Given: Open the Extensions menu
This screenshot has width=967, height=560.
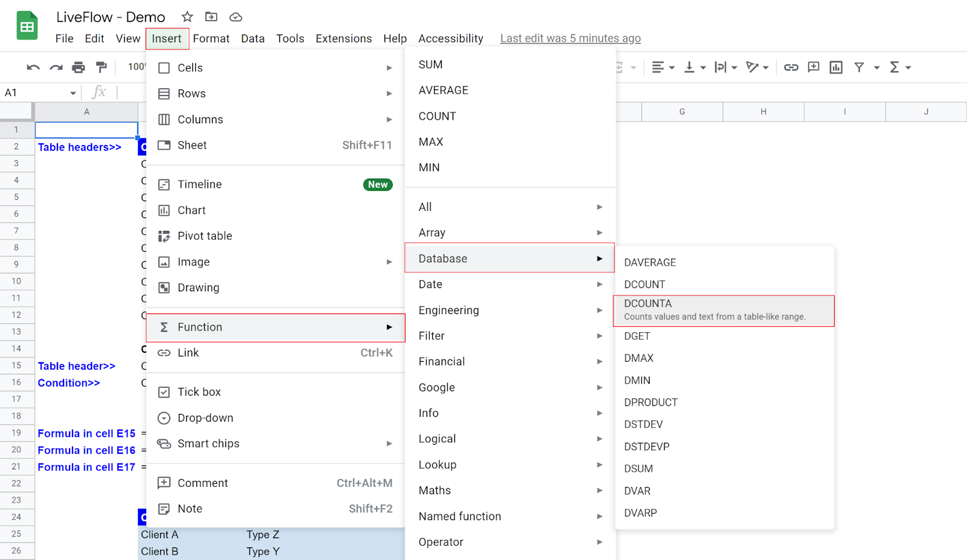Looking at the screenshot, I should pyautogui.click(x=344, y=39).
